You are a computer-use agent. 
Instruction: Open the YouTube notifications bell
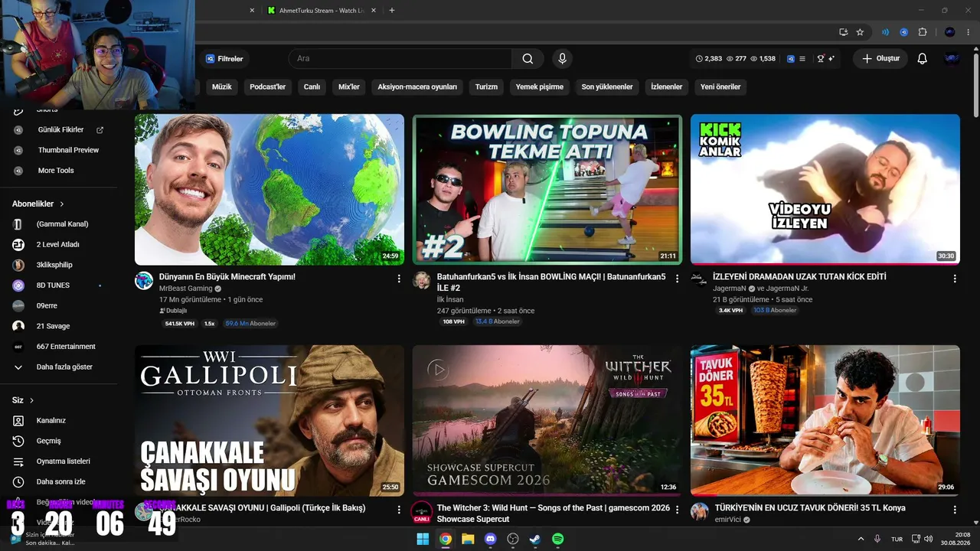coord(923,59)
